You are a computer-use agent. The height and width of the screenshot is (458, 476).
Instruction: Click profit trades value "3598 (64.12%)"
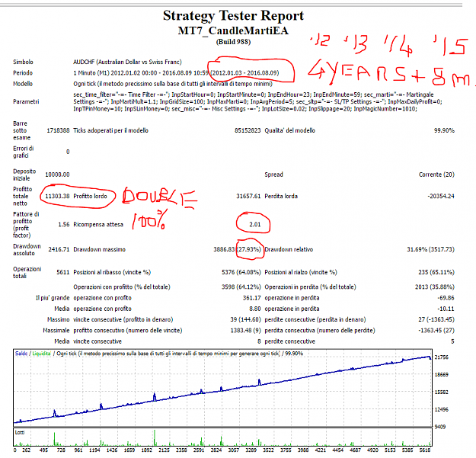pos(241,287)
